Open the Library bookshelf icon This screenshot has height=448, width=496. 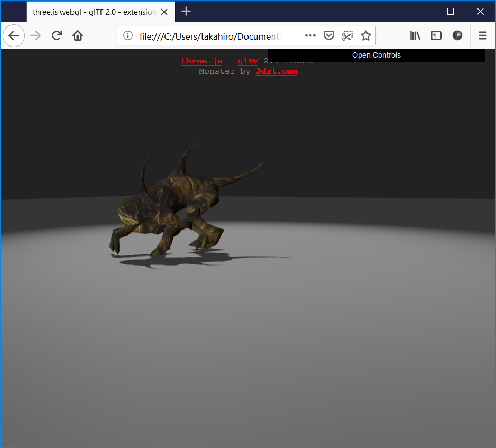415,36
